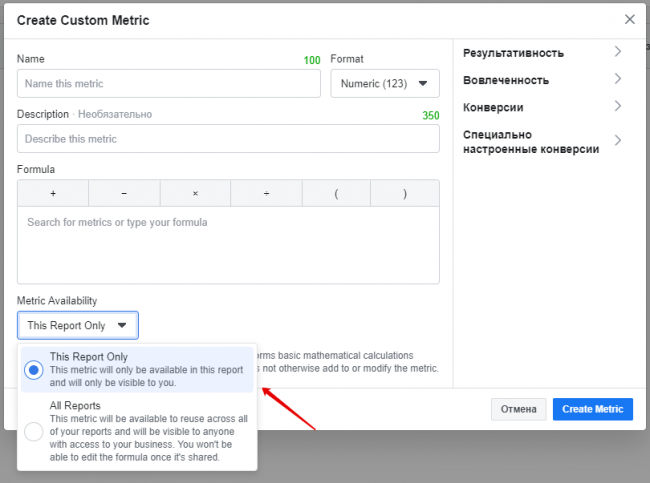Click into the formula search text area

click(228, 245)
